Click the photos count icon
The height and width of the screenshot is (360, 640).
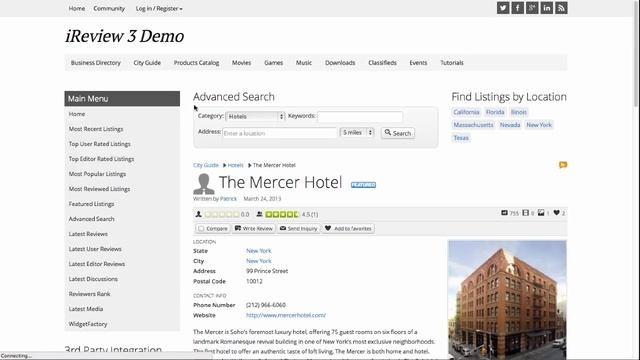[x=541, y=213]
